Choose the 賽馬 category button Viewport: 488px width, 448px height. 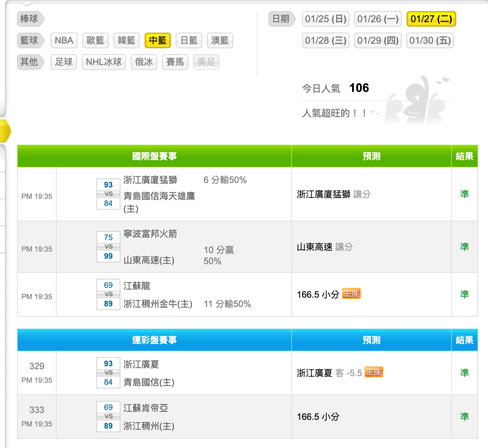pos(175,62)
